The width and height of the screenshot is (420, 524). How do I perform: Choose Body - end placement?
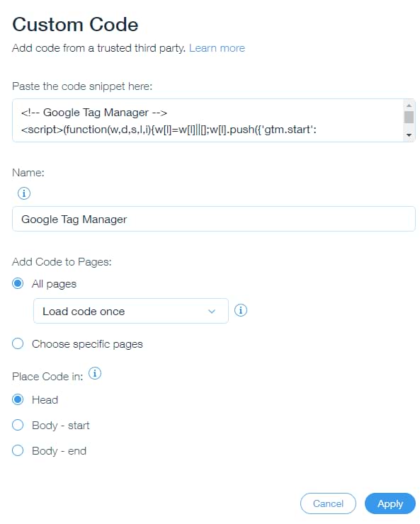click(18, 450)
